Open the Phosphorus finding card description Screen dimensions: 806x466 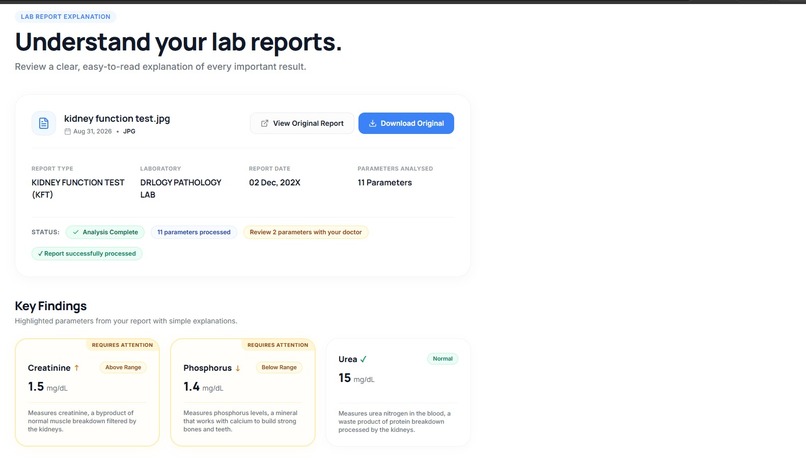240,421
